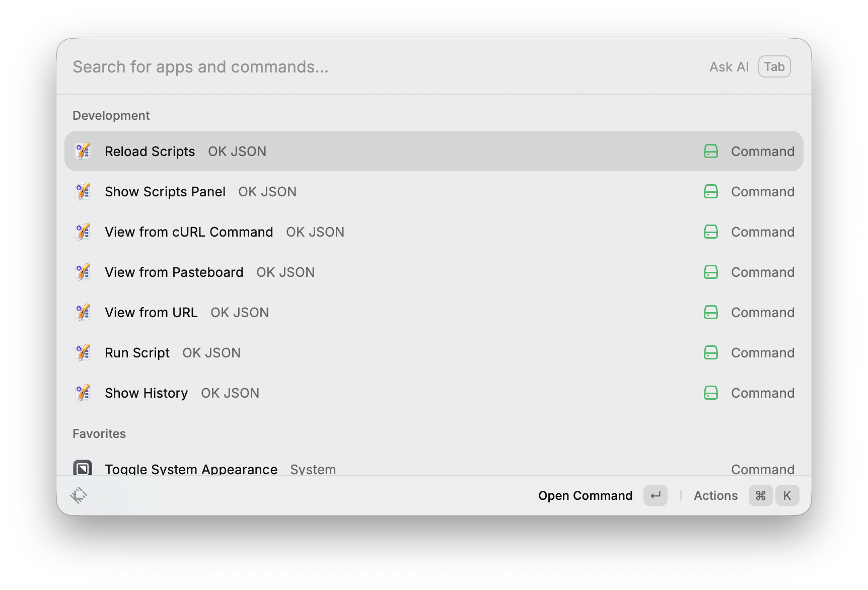
Task: Click the Favorites section header
Action: click(99, 434)
